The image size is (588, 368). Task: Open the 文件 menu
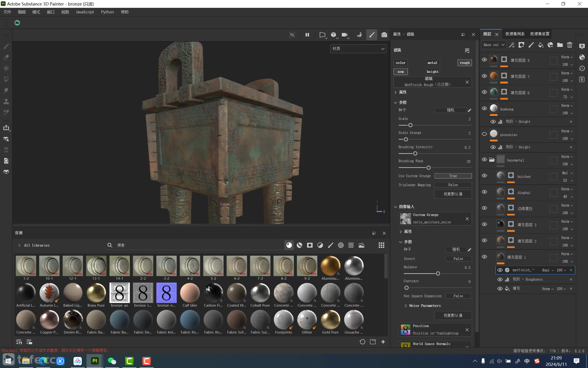tap(7, 12)
